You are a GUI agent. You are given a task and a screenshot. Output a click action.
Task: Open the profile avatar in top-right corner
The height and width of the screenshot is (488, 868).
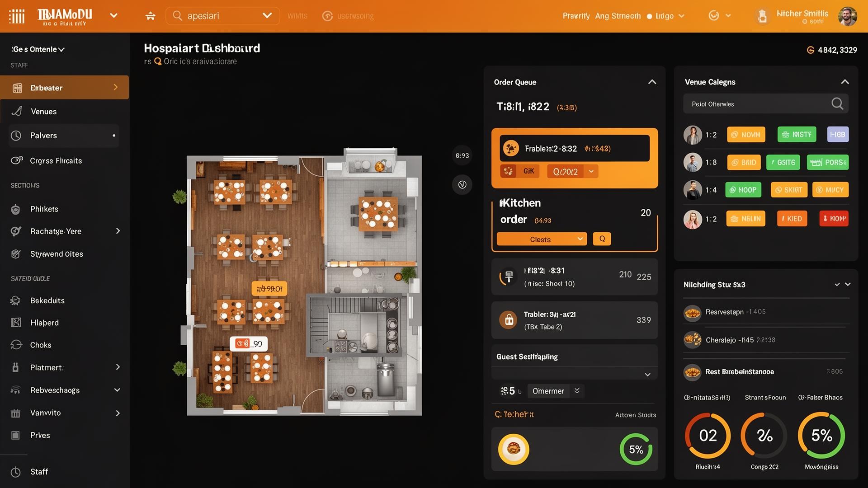(848, 16)
